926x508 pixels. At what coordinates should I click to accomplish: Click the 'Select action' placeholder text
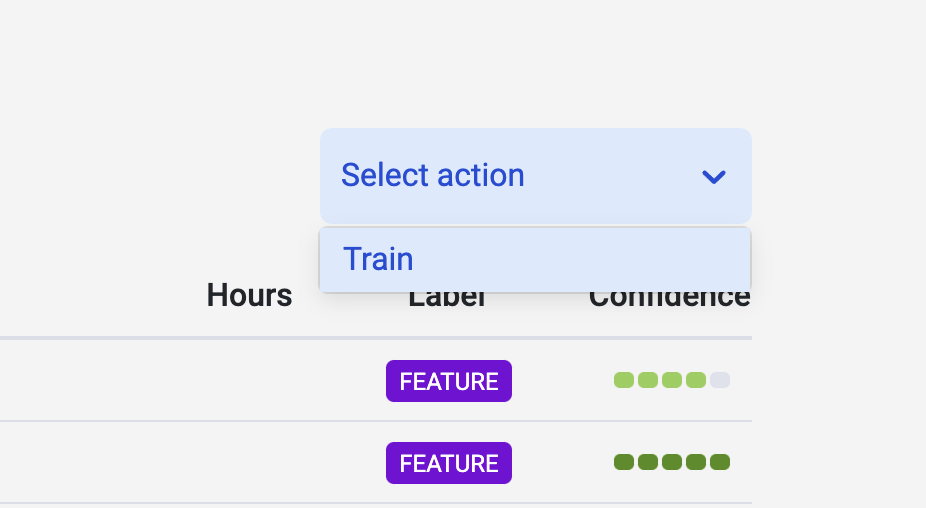[432, 176]
